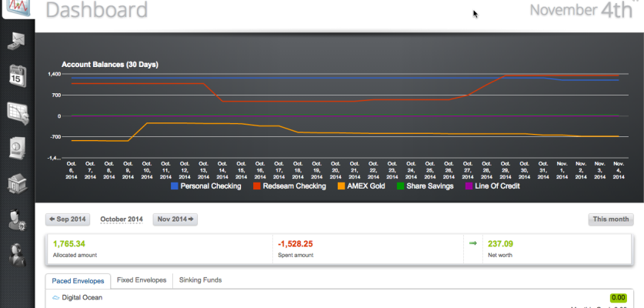Switch to Fixed Envelopes tab

142,280
